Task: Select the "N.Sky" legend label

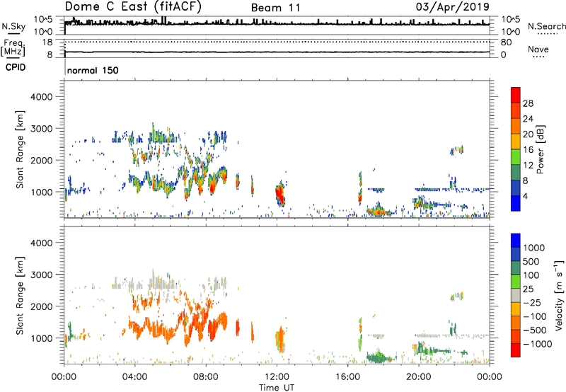Action: click(13, 26)
